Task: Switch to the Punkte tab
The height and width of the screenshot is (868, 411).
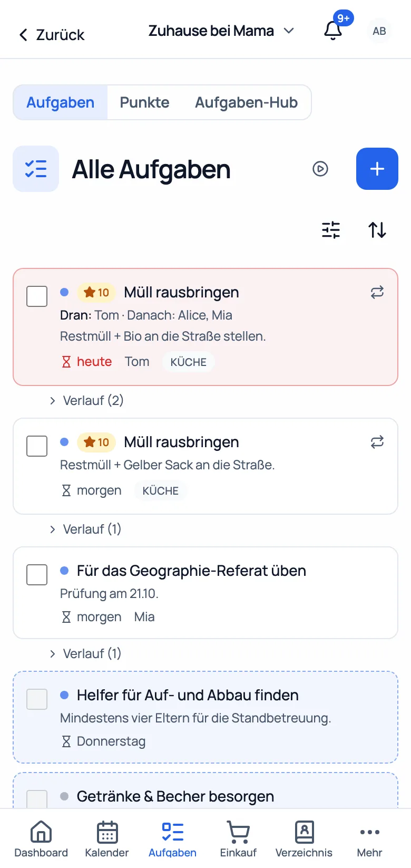Action: click(x=144, y=102)
